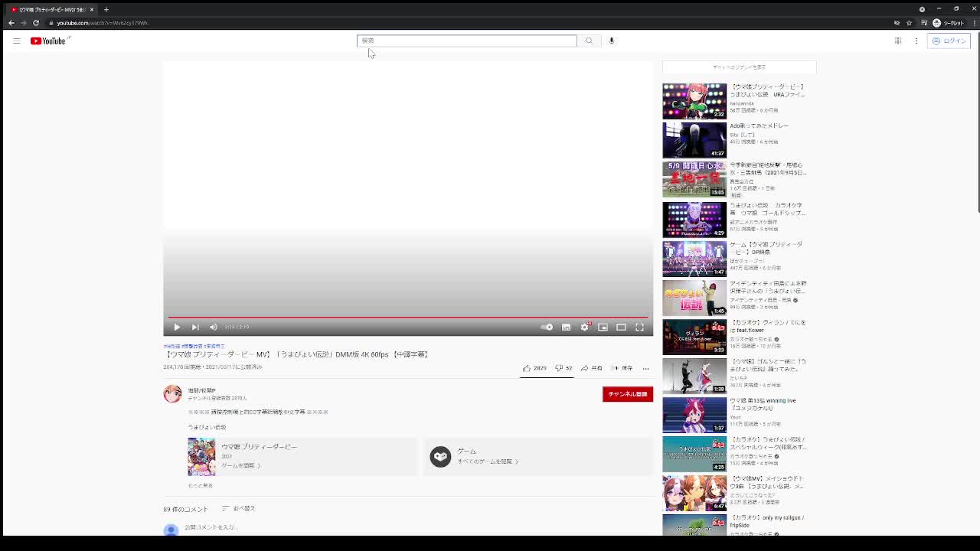Close the current YouTube tab

(x=91, y=9)
